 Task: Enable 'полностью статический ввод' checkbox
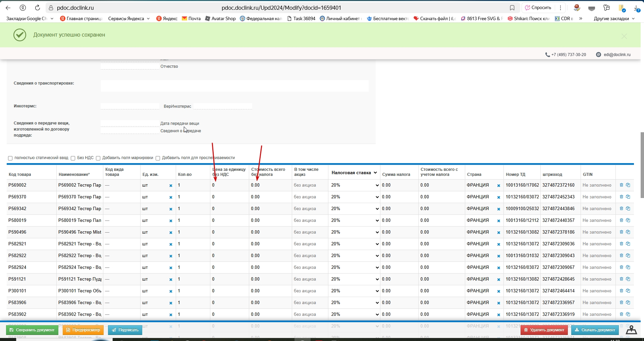coord(10,158)
